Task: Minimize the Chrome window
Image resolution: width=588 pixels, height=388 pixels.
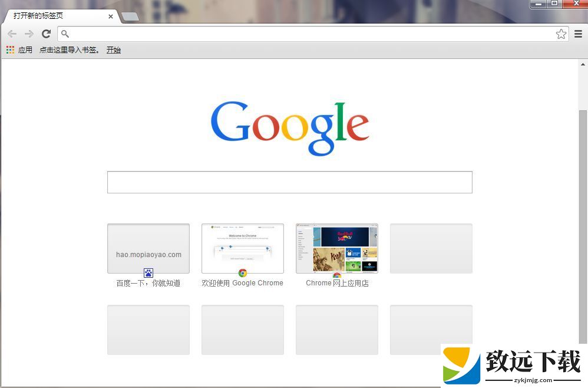Action: click(x=539, y=4)
